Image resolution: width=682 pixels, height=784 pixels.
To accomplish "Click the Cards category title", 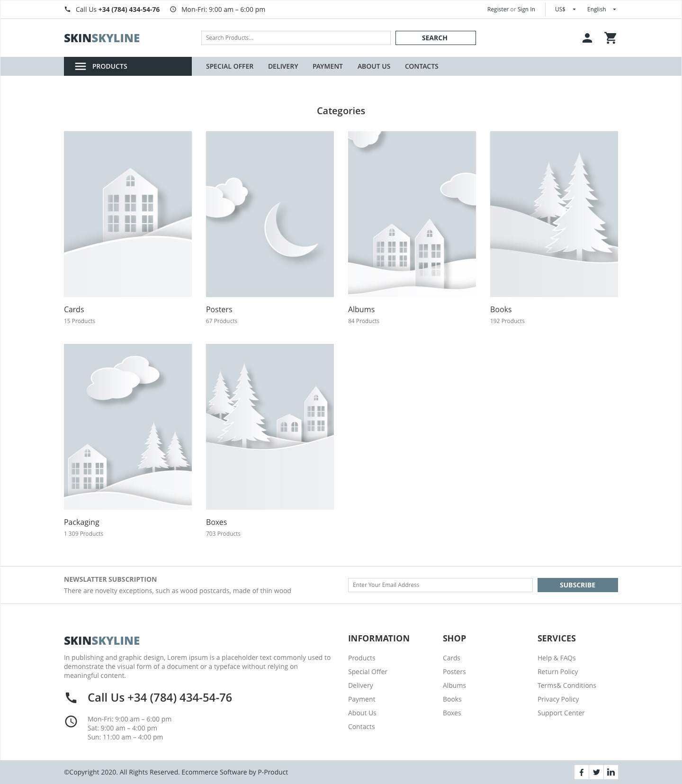I will (74, 309).
